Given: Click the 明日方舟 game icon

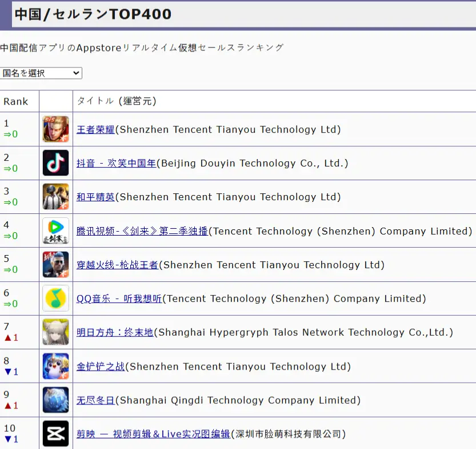Looking at the screenshot, I should click(55, 332).
